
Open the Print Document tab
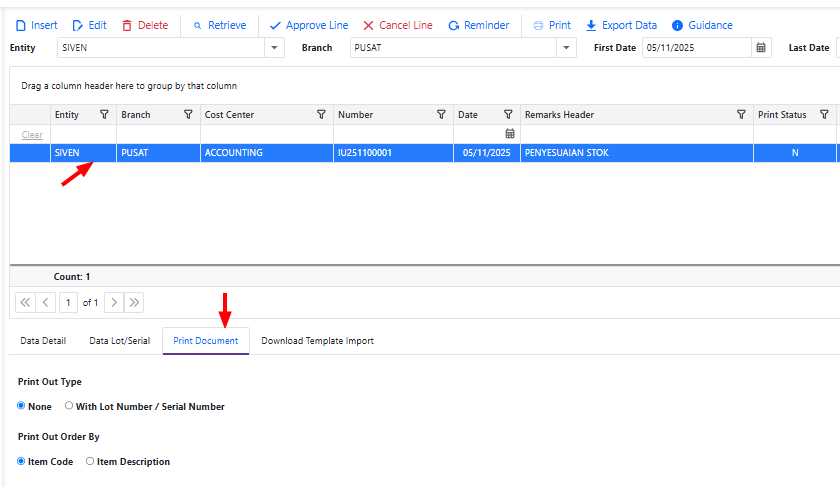click(x=206, y=341)
